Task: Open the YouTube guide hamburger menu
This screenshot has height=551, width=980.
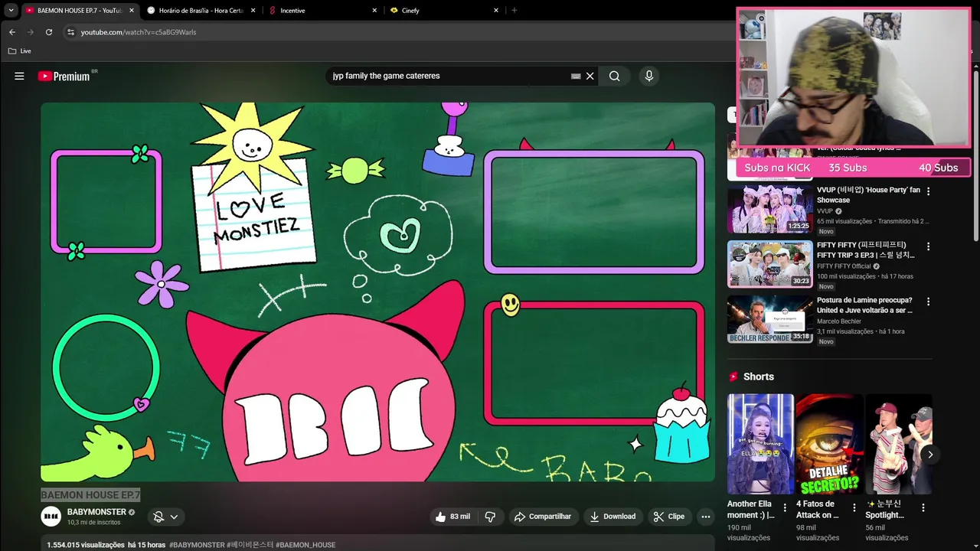Action: pos(19,76)
